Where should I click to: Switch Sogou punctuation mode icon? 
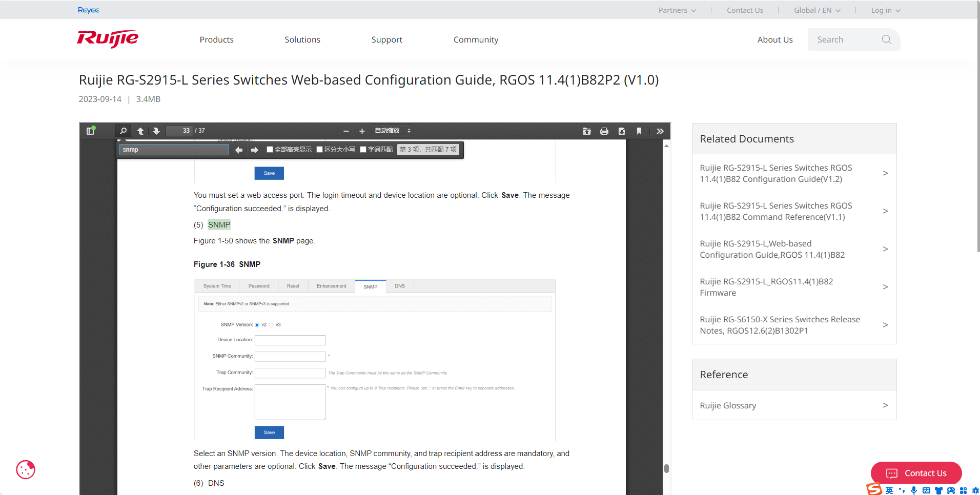[902, 490]
